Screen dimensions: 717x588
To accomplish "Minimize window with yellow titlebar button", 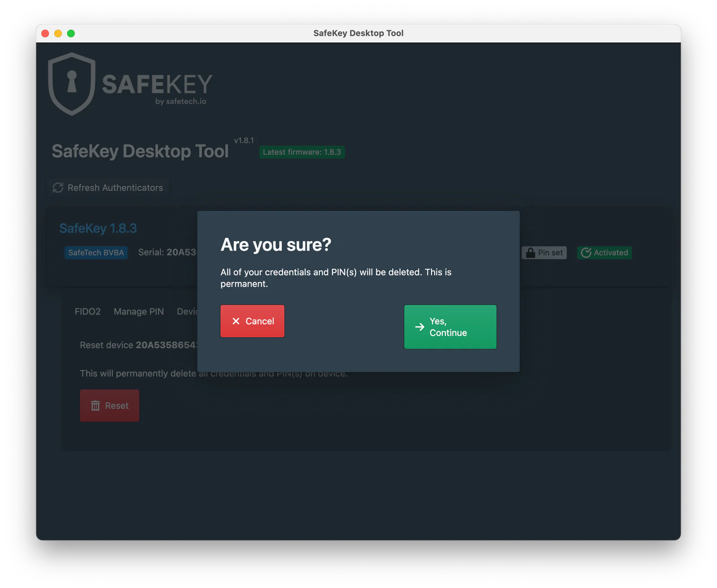I will (x=58, y=33).
